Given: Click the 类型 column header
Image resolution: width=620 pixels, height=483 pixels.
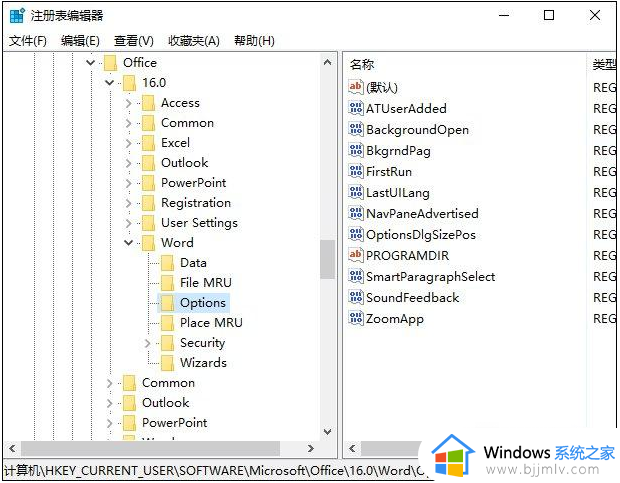Looking at the screenshot, I should coord(603,64).
